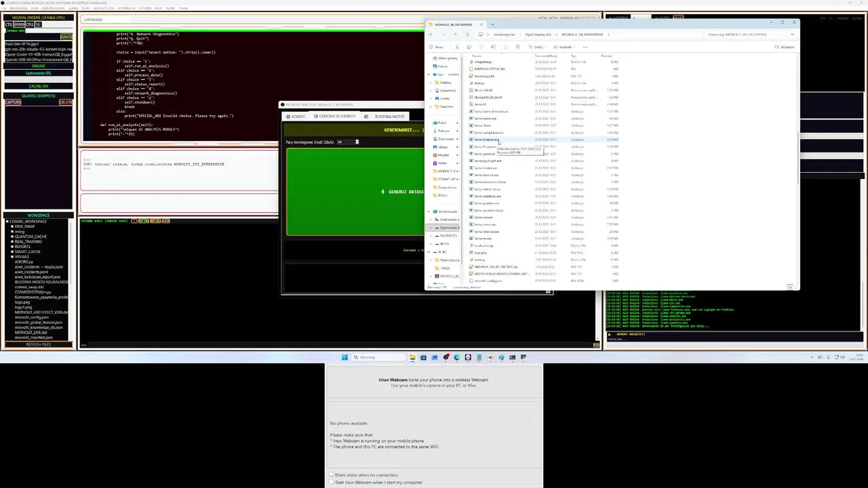Switch to the GENERACJA DANYCH tab

coord(335,117)
